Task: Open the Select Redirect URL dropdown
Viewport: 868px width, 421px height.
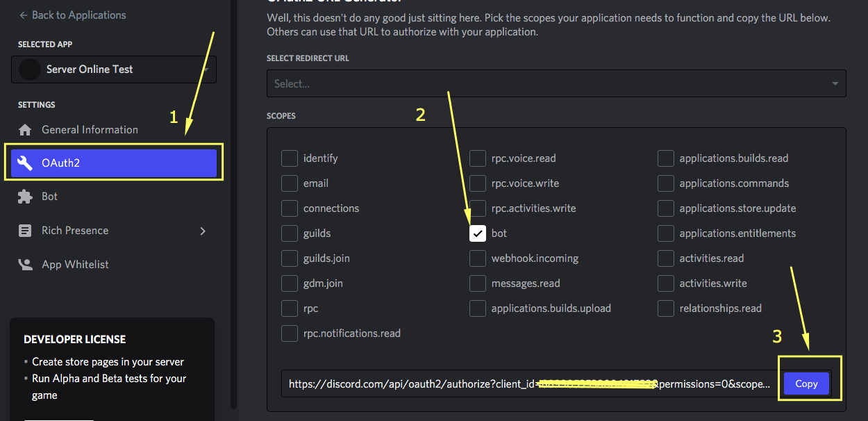Action: pyautogui.click(x=556, y=83)
